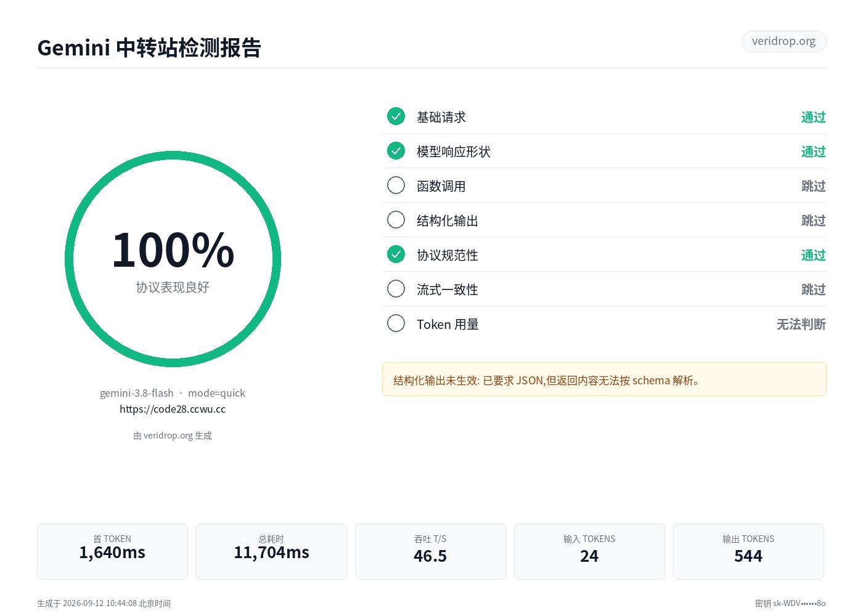Viewport: 863px width, 616px height.
Task: Click the 无法判断 status for Token 用量
Action: (x=801, y=324)
